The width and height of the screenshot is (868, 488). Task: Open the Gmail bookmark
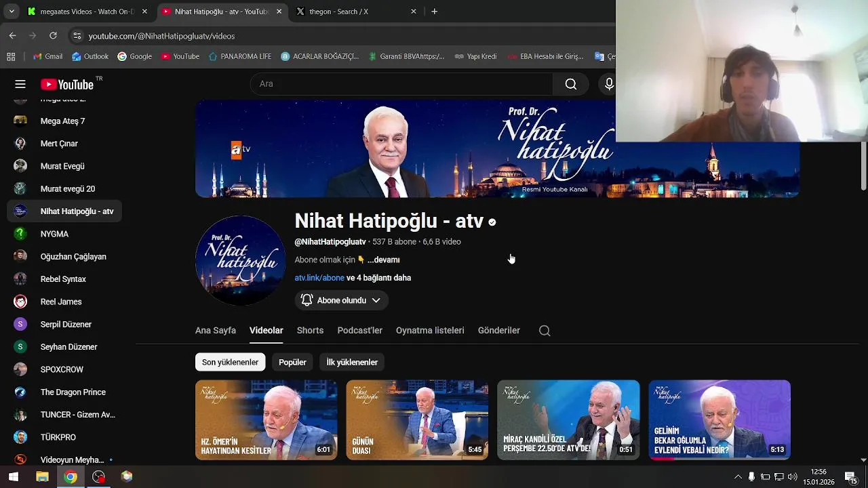pos(47,56)
